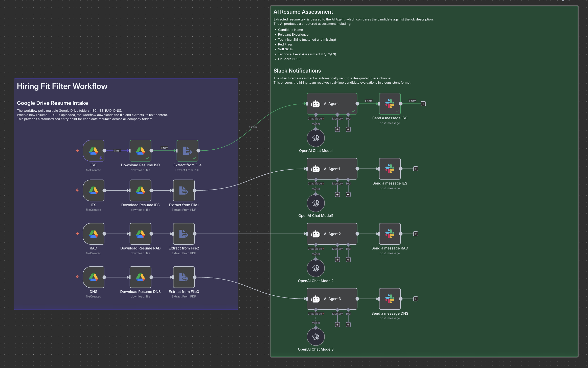Screen dimensions: 588x368
Task: Click the lightning trigger icon beside RAD
Action: (77, 234)
